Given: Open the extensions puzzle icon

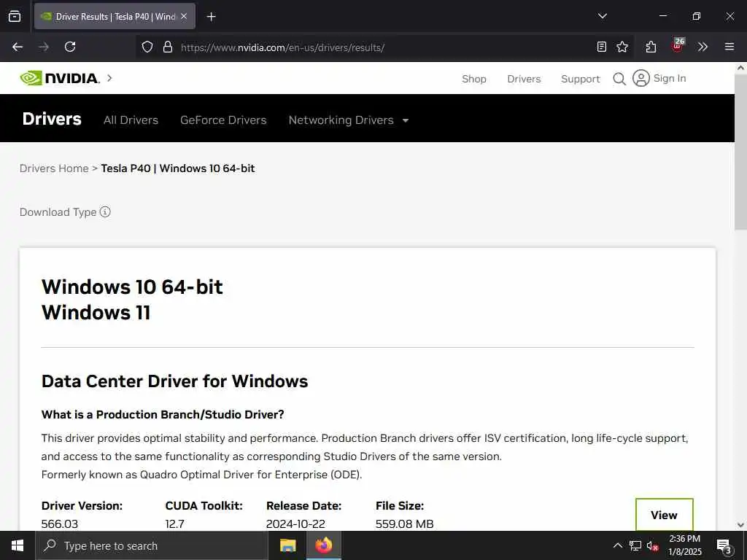Looking at the screenshot, I should [x=651, y=47].
